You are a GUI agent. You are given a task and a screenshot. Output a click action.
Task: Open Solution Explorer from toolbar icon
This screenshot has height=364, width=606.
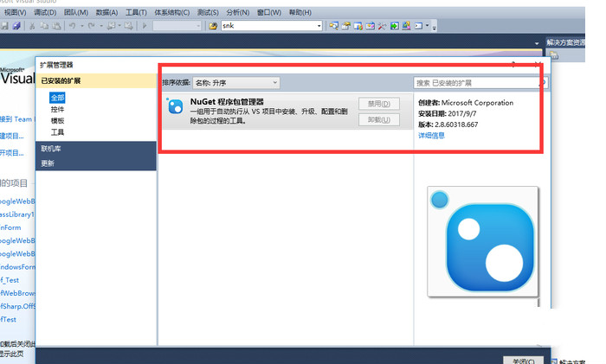tap(333, 26)
